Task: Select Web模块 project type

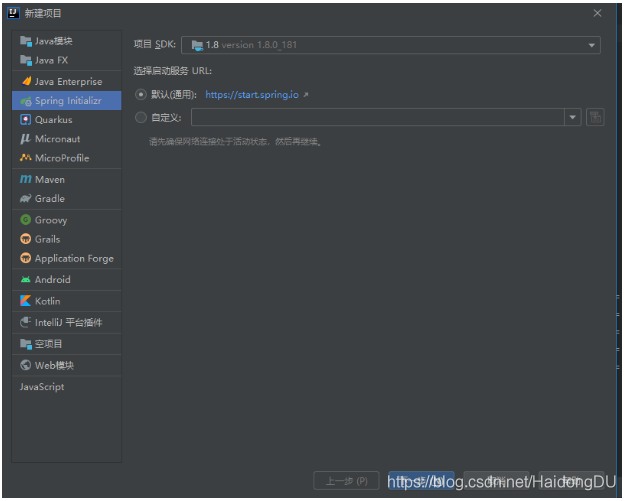Action: [x=67, y=365]
